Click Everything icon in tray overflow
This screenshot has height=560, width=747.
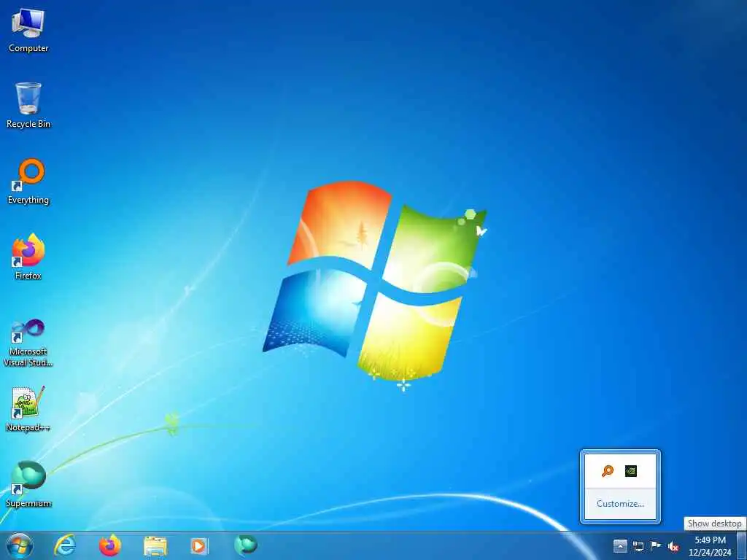click(608, 471)
